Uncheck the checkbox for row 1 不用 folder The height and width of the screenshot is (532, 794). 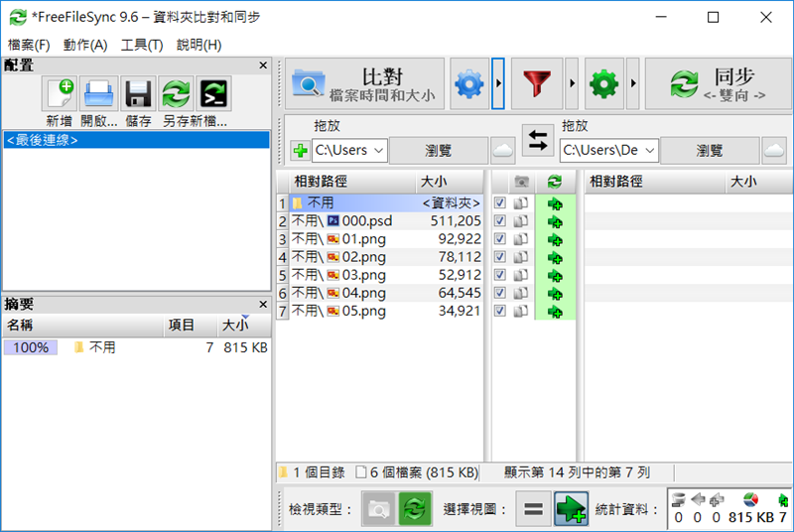[x=500, y=203]
